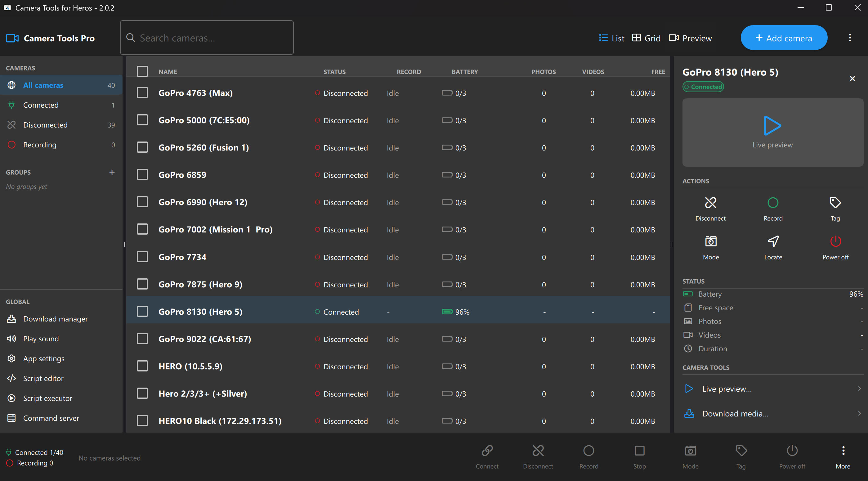868x481 pixels.
Task: Open the More options in bottom toolbar
Action: 843,457
